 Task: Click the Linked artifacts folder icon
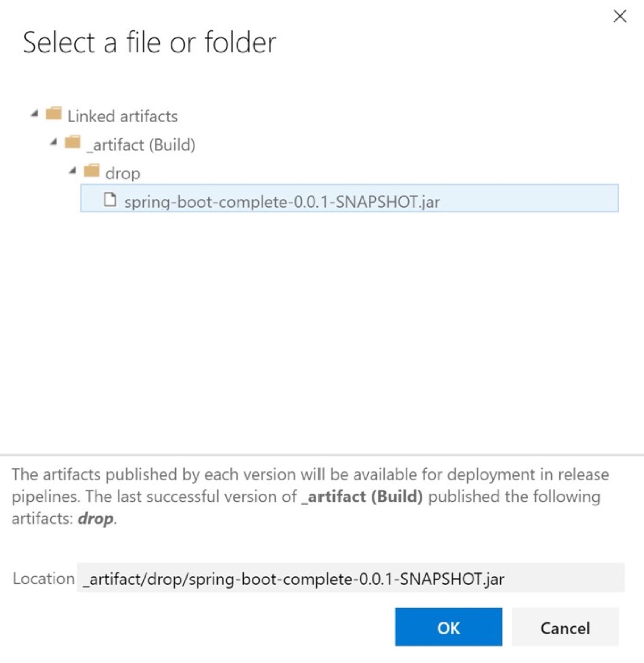(53, 113)
